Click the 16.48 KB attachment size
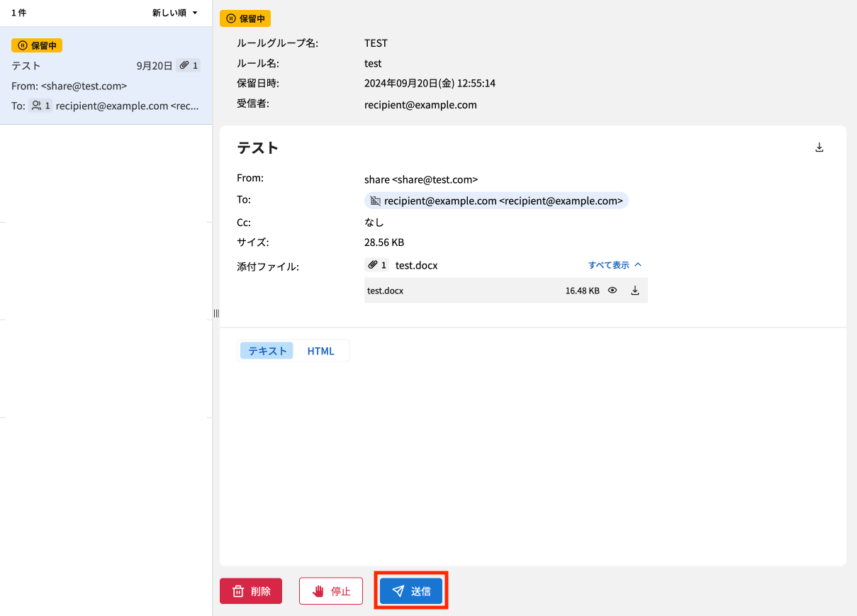The width and height of the screenshot is (857, 616). [x=583, y=291]
